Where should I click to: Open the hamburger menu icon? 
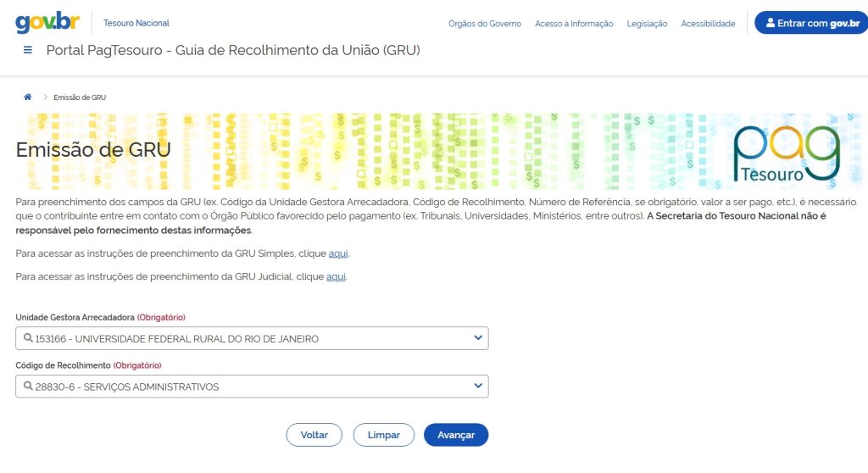[x=28, y=50]
